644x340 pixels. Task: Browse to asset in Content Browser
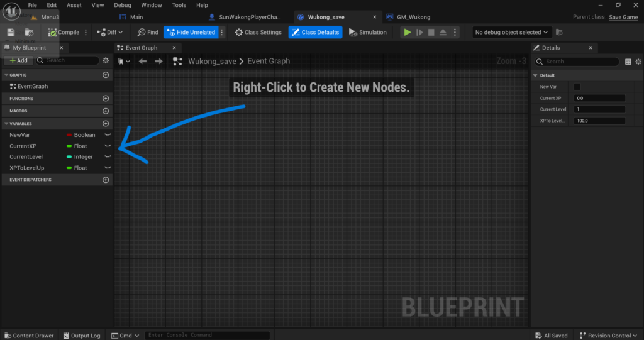point(29,33)
